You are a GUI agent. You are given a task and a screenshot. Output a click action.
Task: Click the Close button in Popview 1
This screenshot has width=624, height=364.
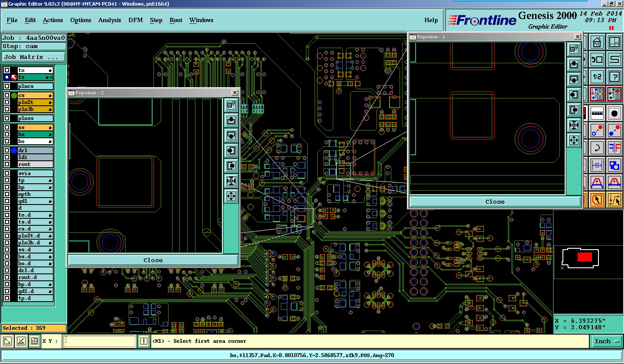coord(495,201)
